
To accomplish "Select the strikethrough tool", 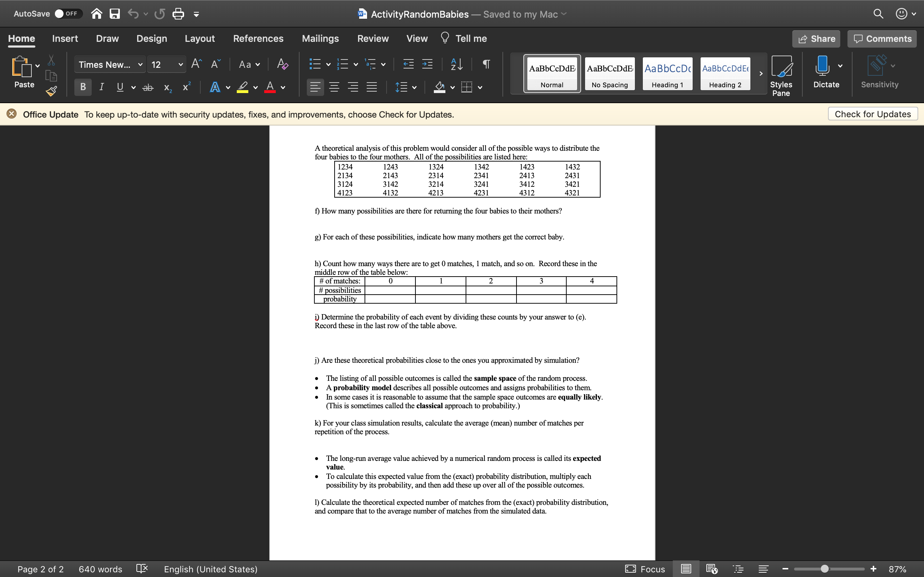I will click(148, 87).
